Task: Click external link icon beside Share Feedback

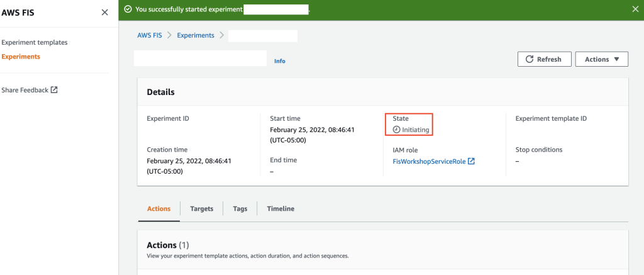Action: 54,89
